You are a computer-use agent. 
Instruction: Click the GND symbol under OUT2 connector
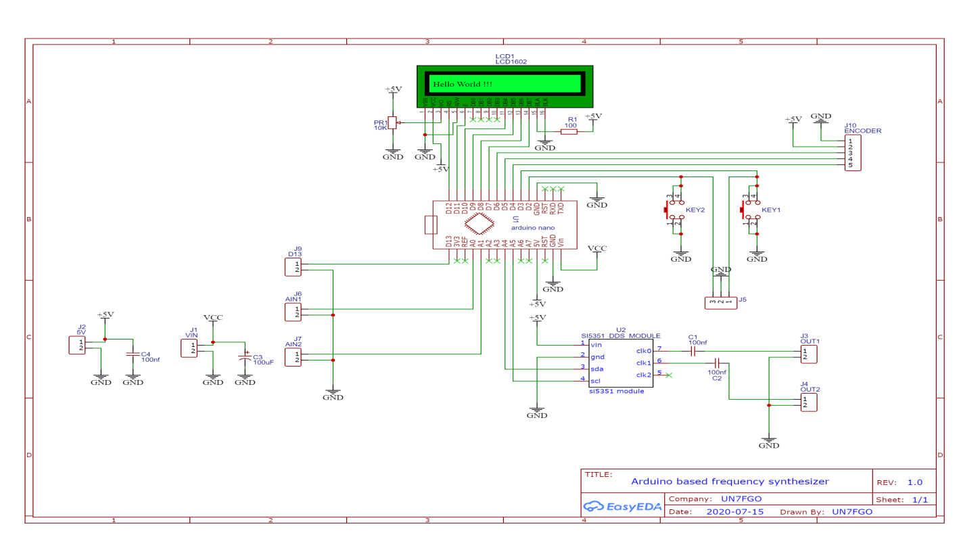pos(769,443)
